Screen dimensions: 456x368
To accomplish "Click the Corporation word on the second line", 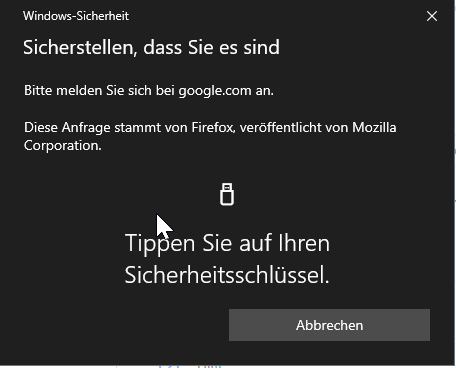I will pyautogui.click(x=63, y=146).
